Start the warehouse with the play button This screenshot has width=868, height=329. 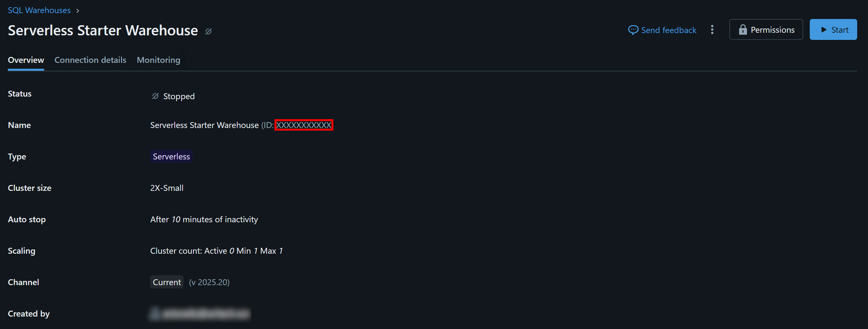[x=833, y=30]
